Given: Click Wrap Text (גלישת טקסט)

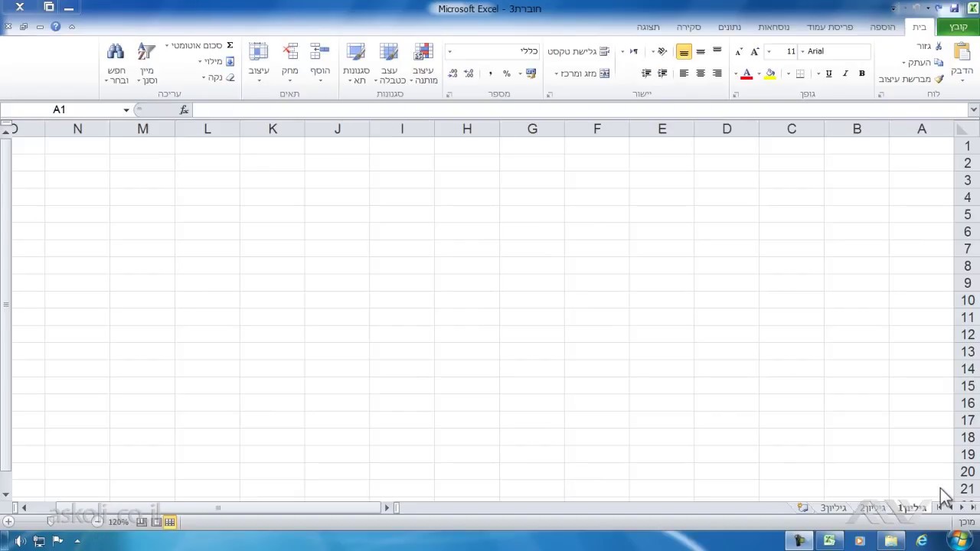Looking at the screenshot, I should [578, 51].
